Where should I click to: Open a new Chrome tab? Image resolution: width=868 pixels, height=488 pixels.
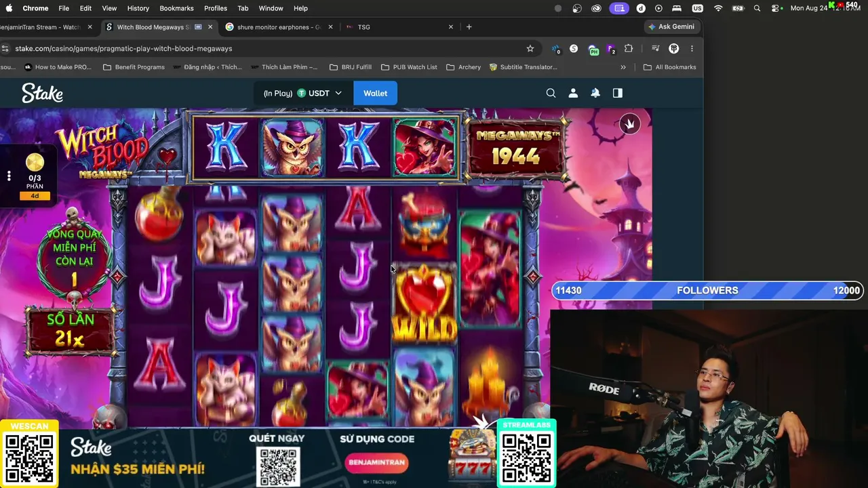469,27
